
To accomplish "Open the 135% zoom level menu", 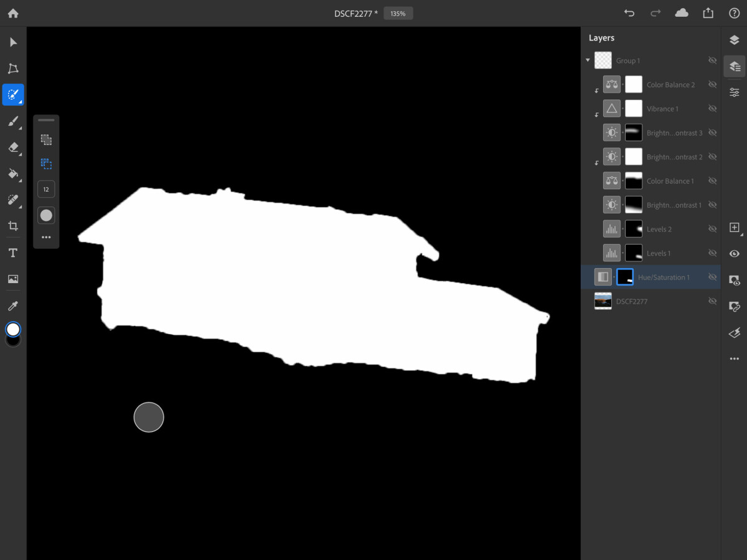I will 398,13.
